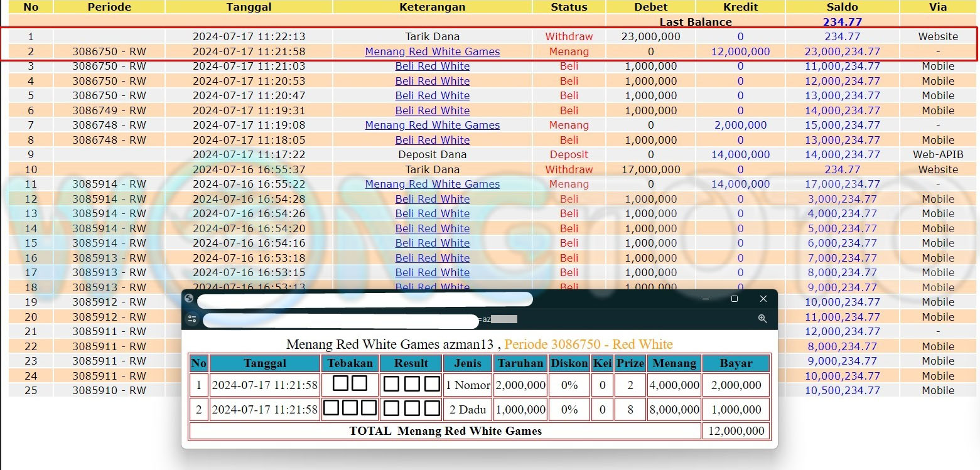Image resolution: width=980 pixels, height=470 pixels.
Task: Click the blurred address field in popup window
Action: (x=340, y=321)
